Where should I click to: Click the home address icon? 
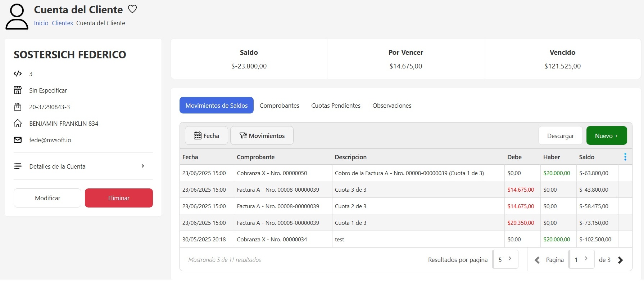(x=18, y=124)
